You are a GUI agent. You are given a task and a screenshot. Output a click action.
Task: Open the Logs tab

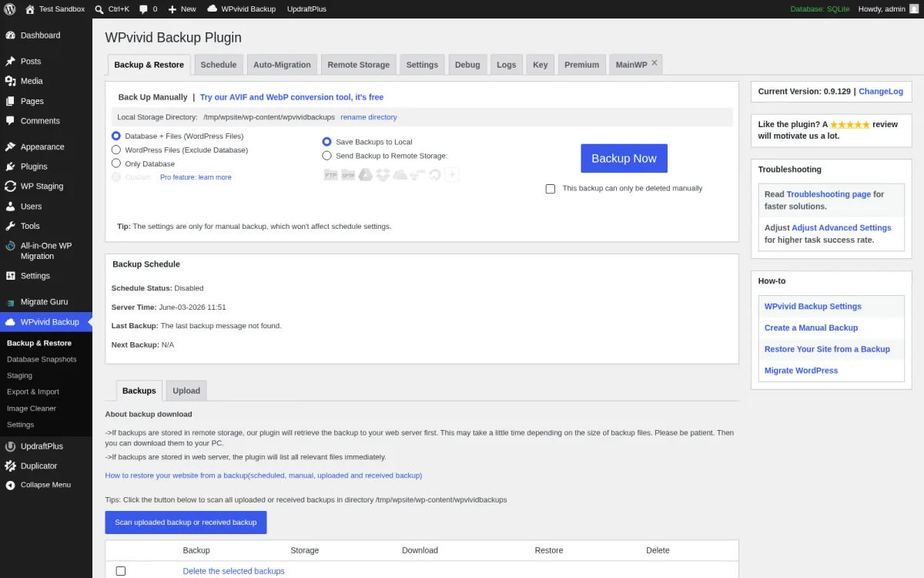click(x=507, y=65)
